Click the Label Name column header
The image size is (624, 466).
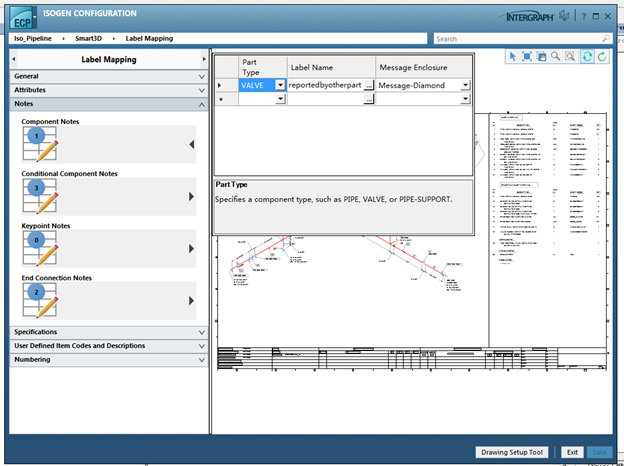[x=331, y=67]
